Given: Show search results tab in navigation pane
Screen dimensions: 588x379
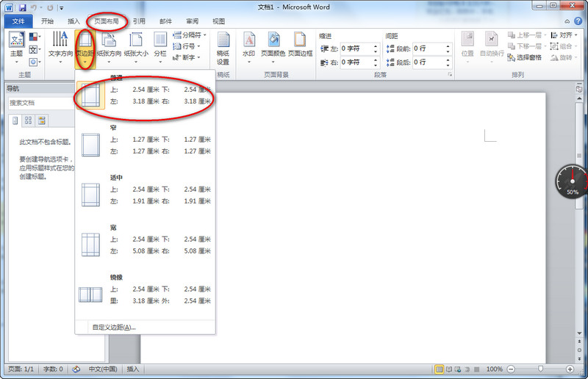Looking at the screenshot, I should (42, 120).
